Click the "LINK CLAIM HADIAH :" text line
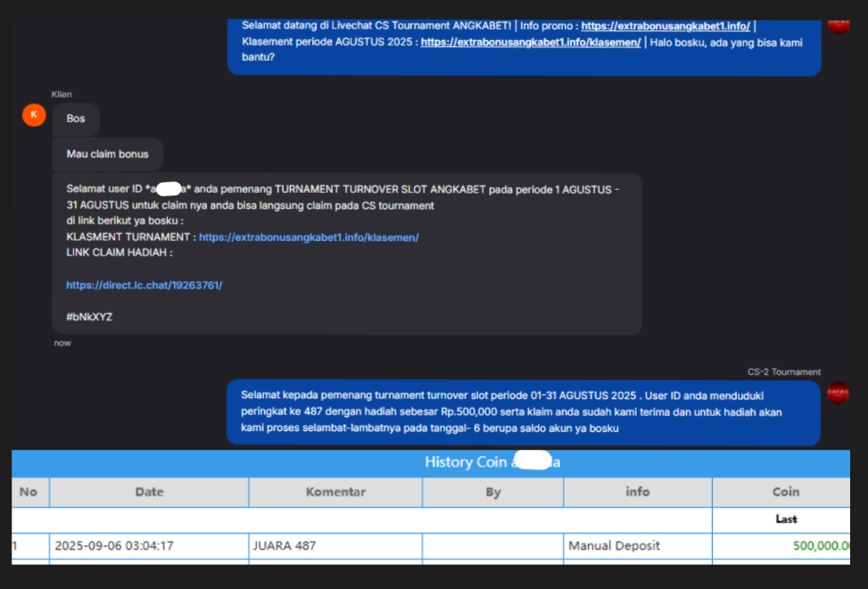The image size is (868, 589). click(120, 253)
